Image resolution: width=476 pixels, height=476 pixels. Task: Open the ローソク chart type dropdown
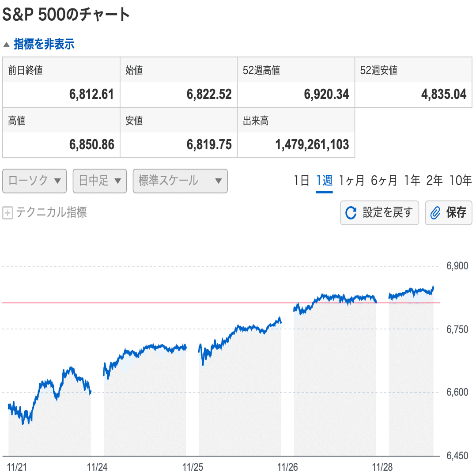coord(34,181)
